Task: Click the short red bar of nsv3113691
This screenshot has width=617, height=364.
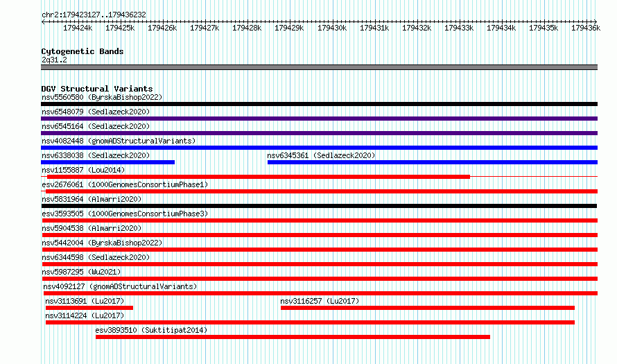Action: click(89, 308)
